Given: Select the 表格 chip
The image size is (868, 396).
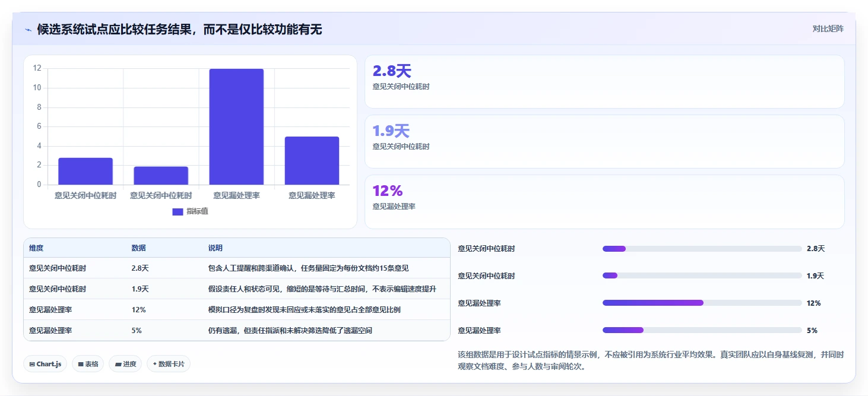Looking at the screenshot, I should click(x=88, y=364).
